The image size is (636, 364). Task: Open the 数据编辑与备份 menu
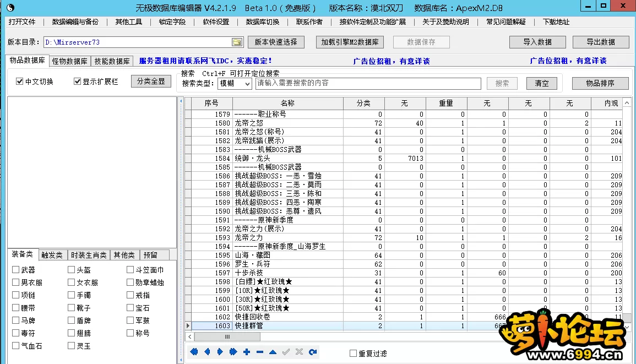(x=75, y=22)
